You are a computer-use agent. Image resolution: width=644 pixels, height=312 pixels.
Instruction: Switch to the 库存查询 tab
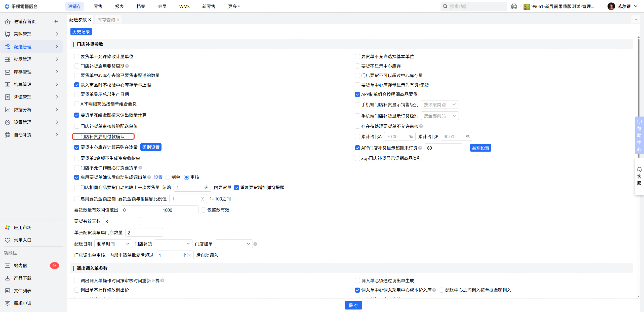pyautogui.click(x=106, y=20)
